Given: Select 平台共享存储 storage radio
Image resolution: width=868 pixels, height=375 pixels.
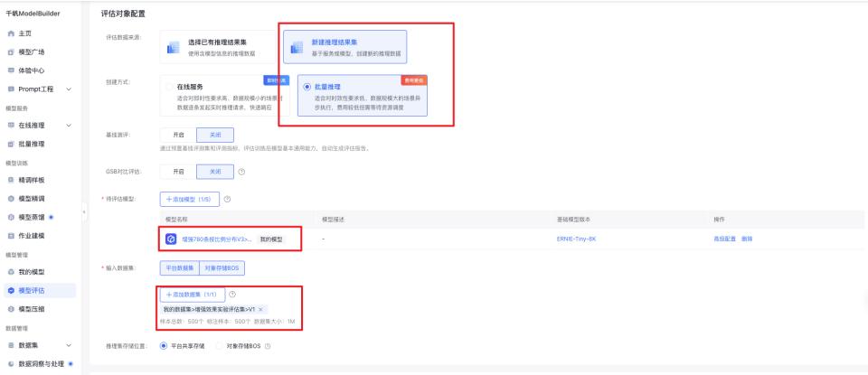Looking at the screenshot, I should [x=164, y=346].
